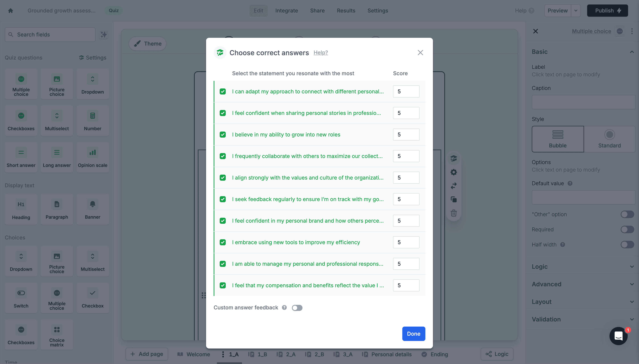Add a Number field from Quiz questions
639x364 pixels.
point(92,121)
